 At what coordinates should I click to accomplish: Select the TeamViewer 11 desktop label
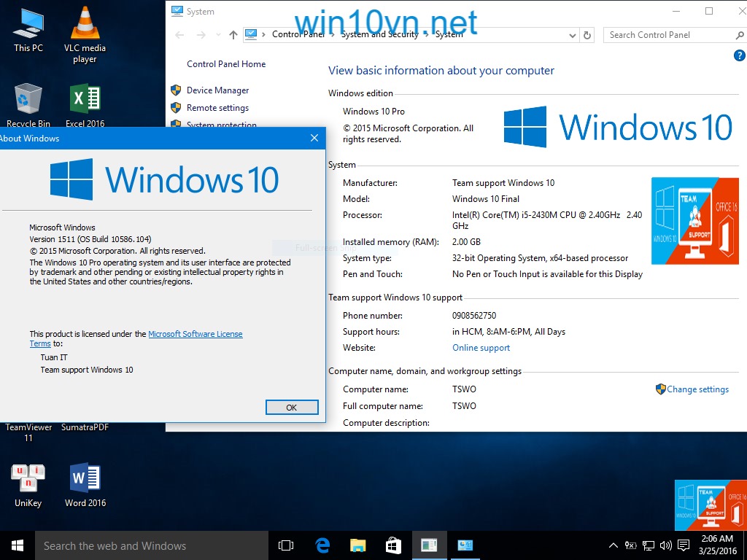pyautogui.click(x=28, y=432)
